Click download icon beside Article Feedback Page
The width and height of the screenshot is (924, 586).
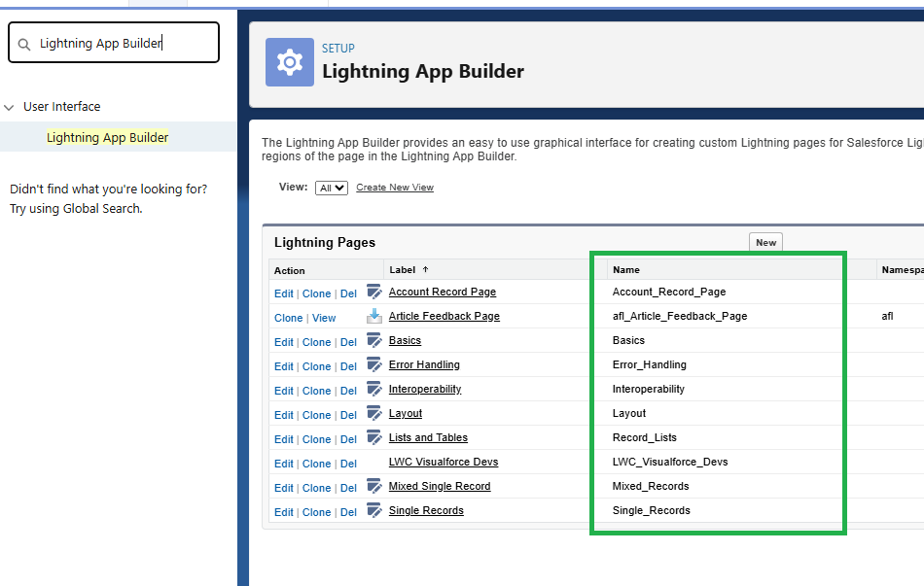(x=374, y=316)
